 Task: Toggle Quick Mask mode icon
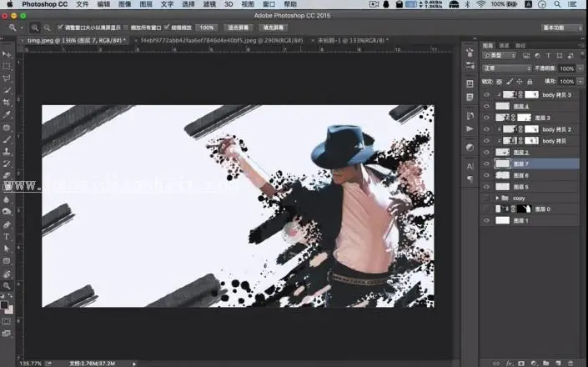click(7, 321)
